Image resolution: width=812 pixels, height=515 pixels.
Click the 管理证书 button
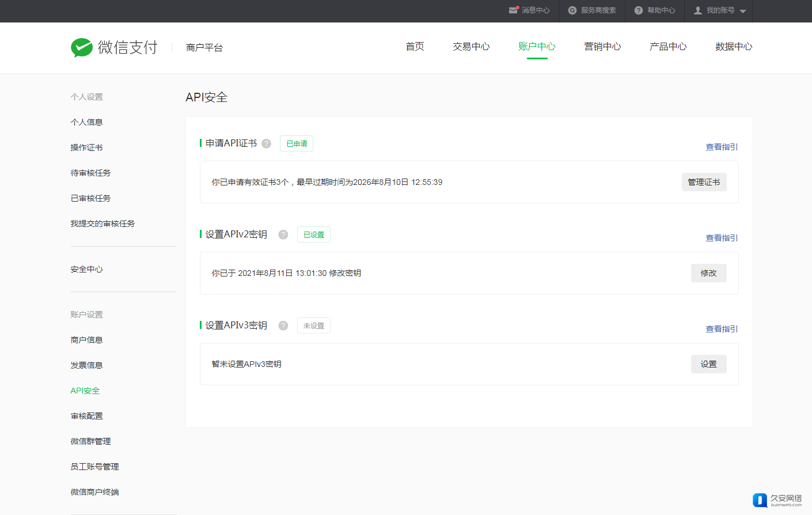point(704,182)
